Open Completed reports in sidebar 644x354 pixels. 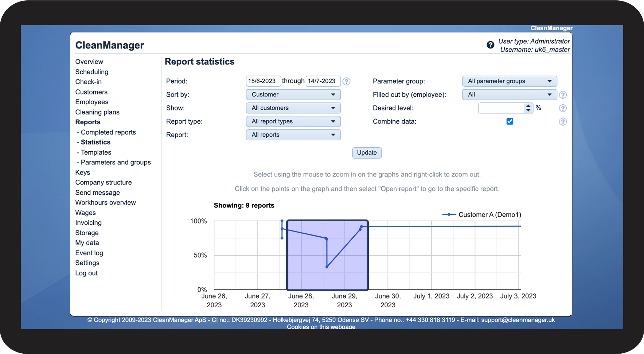click(108, 132)
